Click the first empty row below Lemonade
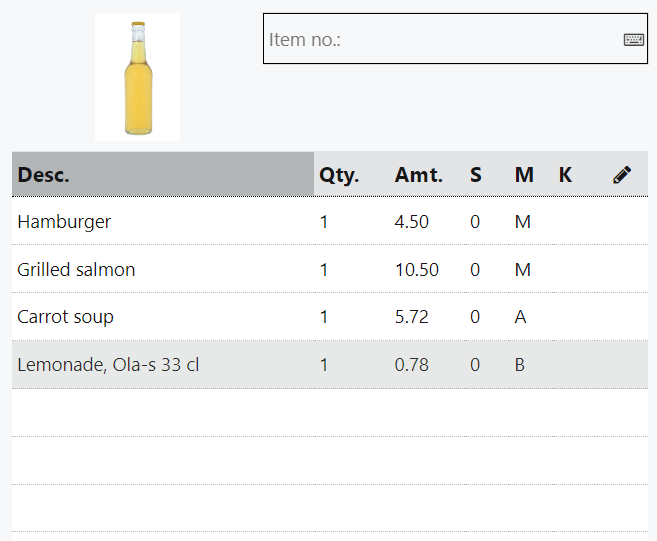Image resolution: width=657 pixels, height=541 pixels. click(x=330, y=413)
